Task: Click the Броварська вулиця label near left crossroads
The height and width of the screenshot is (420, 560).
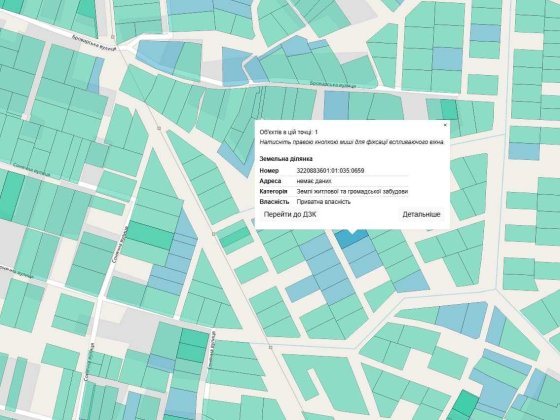Action: tap(94, 42)
